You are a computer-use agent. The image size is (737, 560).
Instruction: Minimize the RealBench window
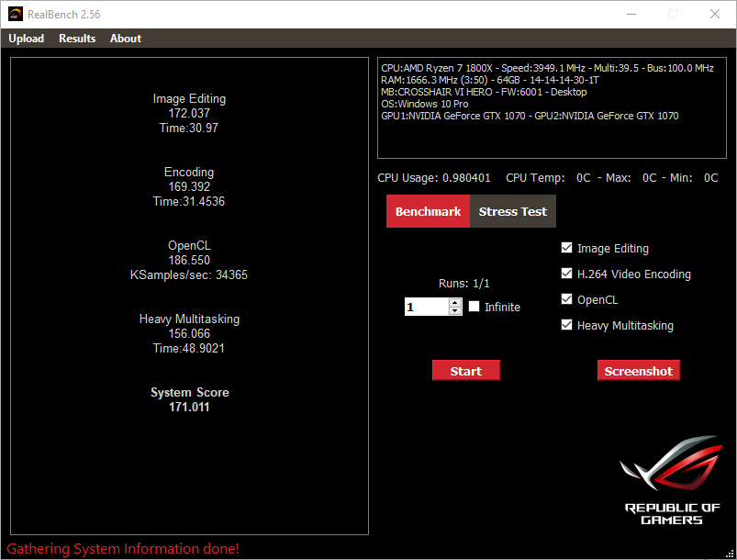tap(631, 14)
